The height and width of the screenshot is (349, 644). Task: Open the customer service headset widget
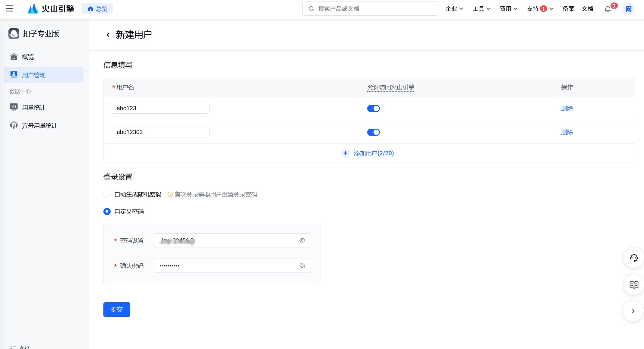[x=634, y=258]
